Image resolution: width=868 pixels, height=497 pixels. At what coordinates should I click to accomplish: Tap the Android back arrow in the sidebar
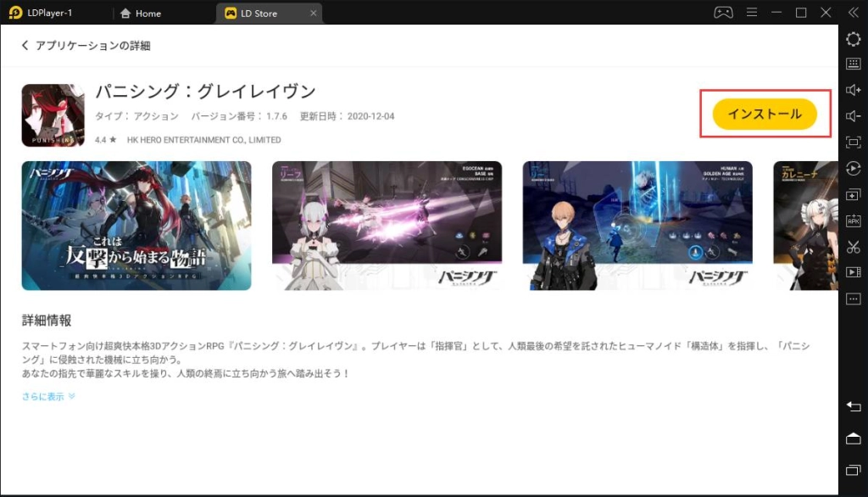click(853, 407)
